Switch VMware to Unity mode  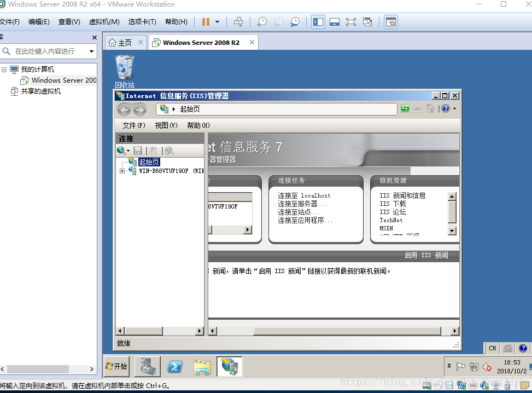pyautogui.click(x=367, y=22)
